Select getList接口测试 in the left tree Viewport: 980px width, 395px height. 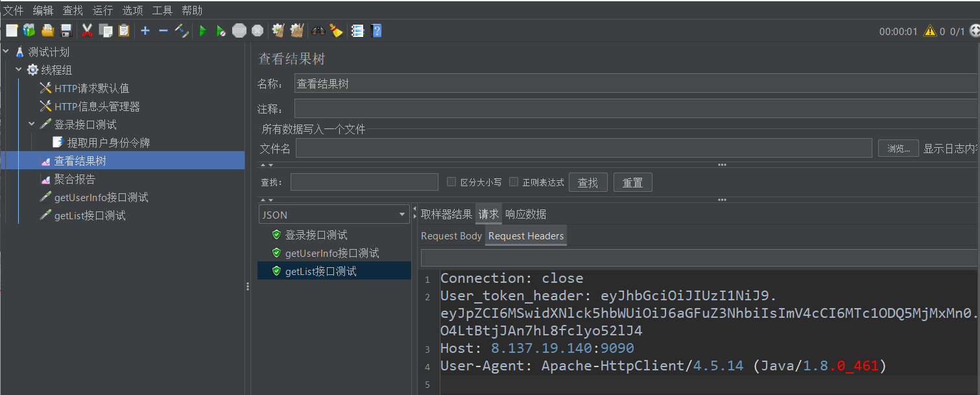pyautogui.click(x=90, y=215)
